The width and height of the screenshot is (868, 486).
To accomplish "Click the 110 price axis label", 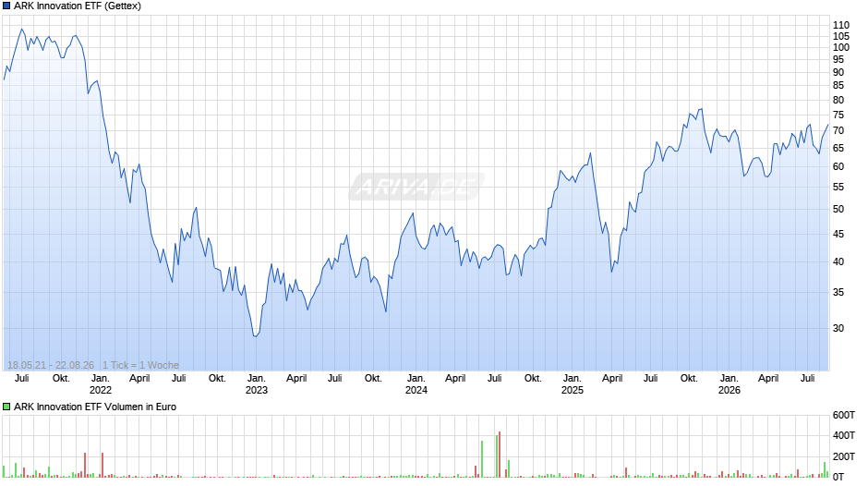I will click(841, 25).
